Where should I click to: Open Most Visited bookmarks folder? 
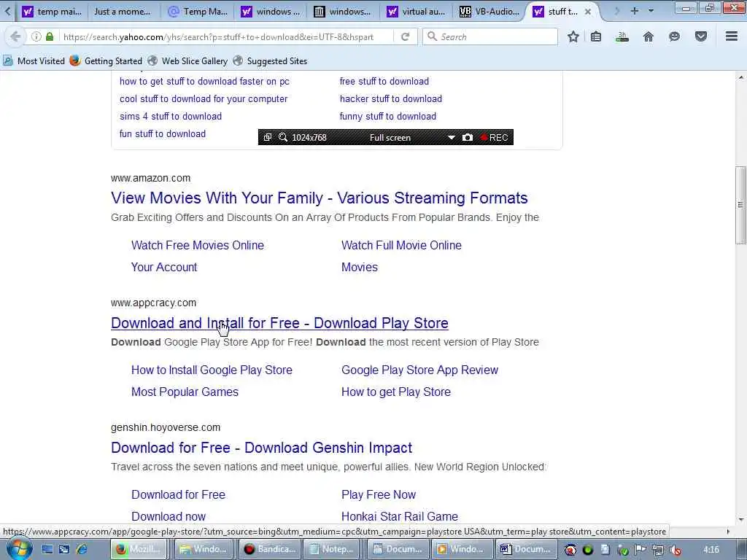[x=34, y=61]
